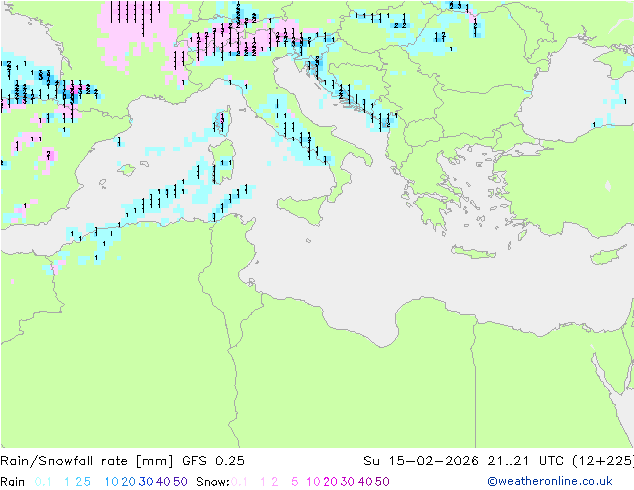Click the rain legend value 50
This screenshot has height=490, width=634.
tap(180, 482)
